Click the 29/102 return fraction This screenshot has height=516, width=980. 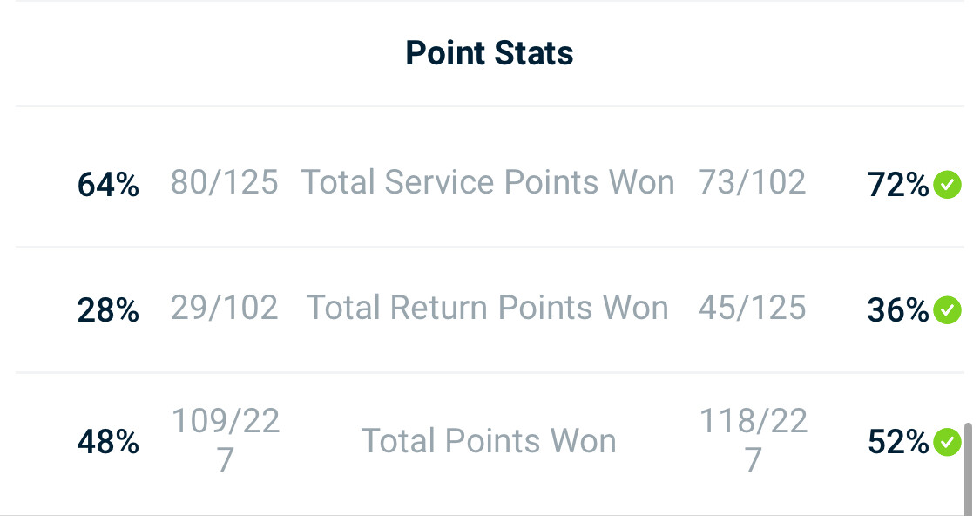(x=225, y=308)
